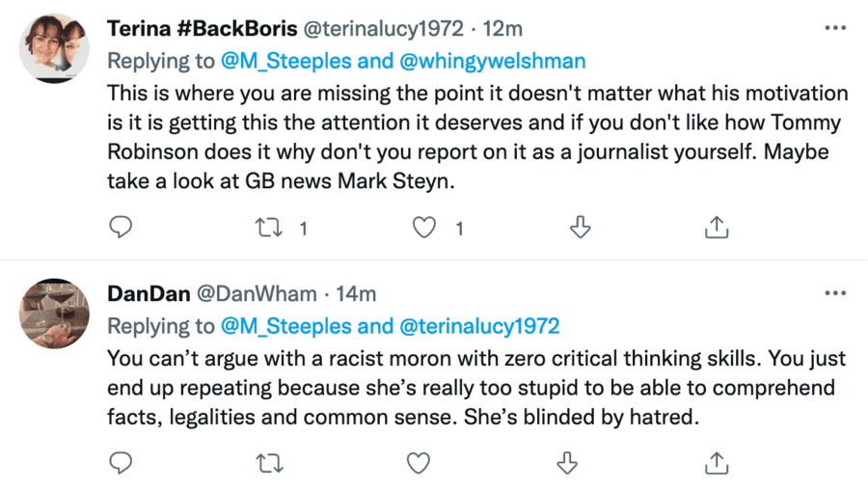Share Terina's tweet
This screenshot has width=868, height=491.
[x=716, y=228]
